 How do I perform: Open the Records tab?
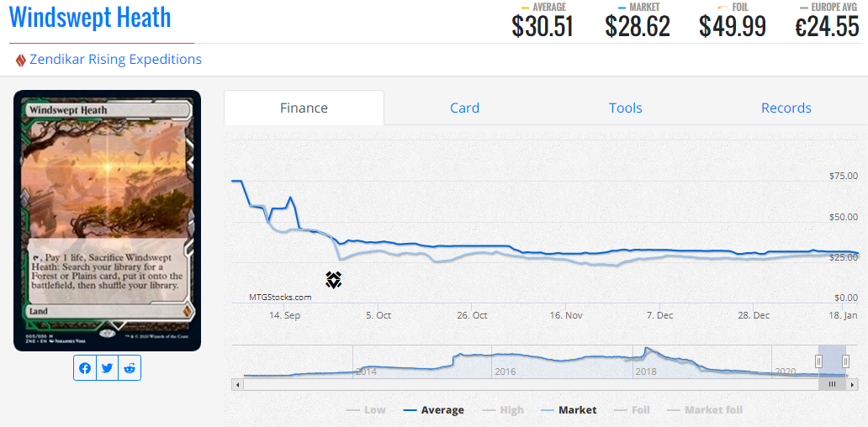pyautogui.click(x=786, y=108)
